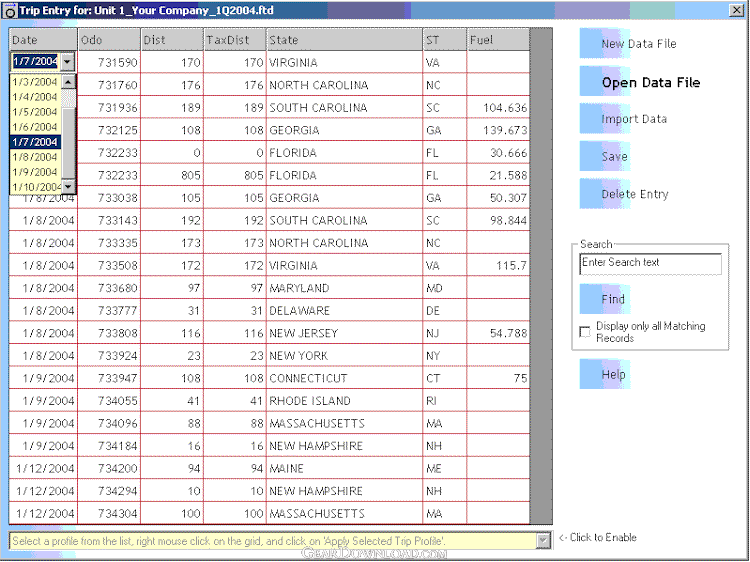
Task: Type in the Enter Search text field
Action: pyautogui.click(x=650, y=264)
